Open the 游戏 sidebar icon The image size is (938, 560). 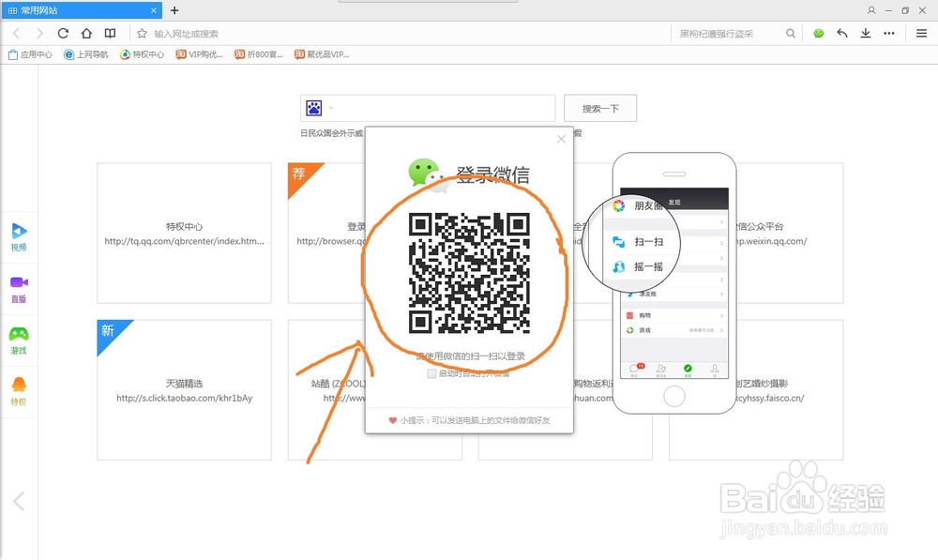[19, 341]
